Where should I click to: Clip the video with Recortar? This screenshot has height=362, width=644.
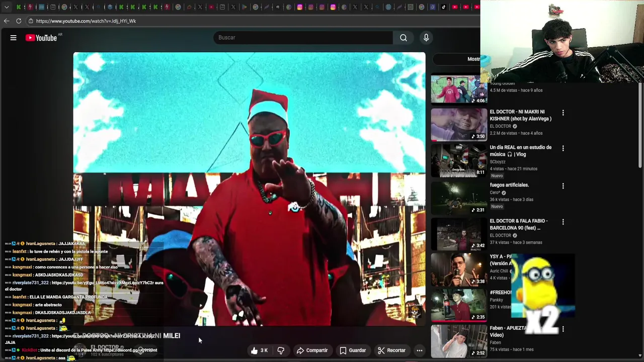(x=391, y=350)
